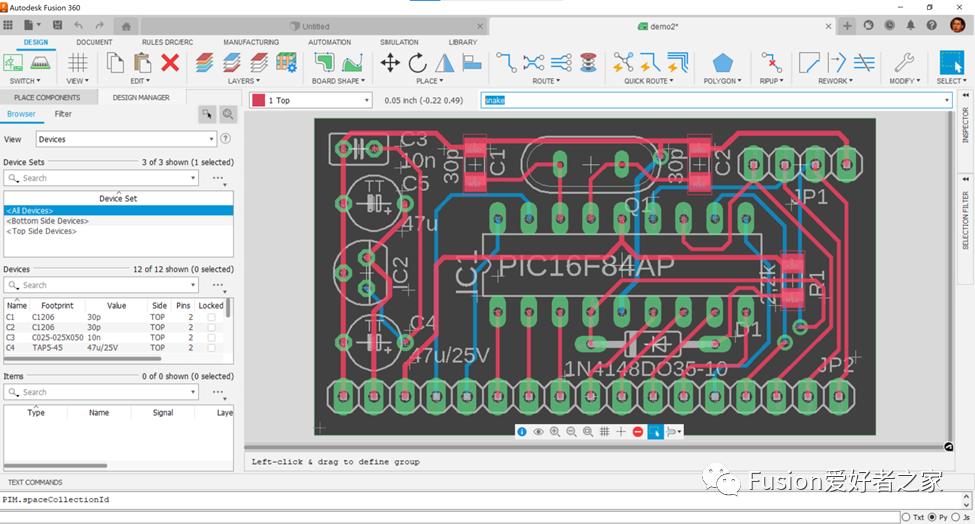
Task: Click the Modify wrench icon
Action: (903, 63)
